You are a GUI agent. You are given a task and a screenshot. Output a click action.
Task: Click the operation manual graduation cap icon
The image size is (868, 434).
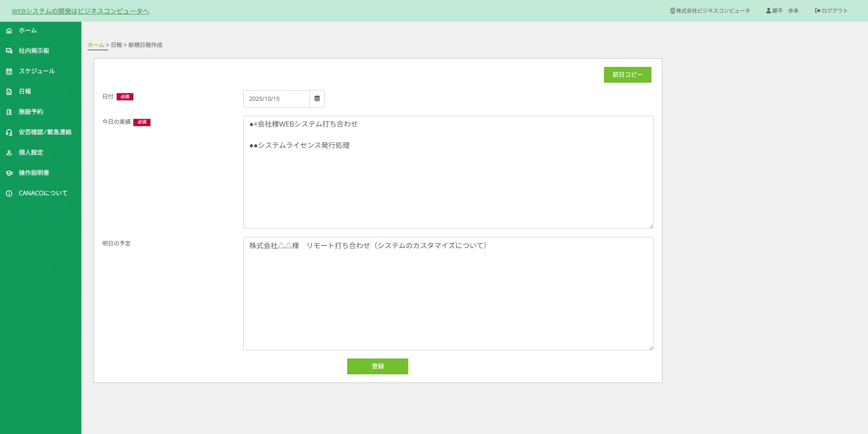[9, 173]
